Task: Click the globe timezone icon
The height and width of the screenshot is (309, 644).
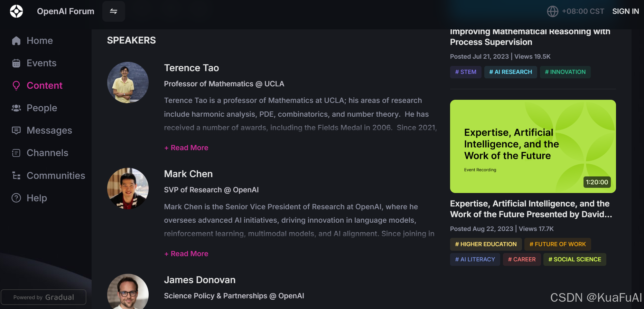Action: [552, 11]
